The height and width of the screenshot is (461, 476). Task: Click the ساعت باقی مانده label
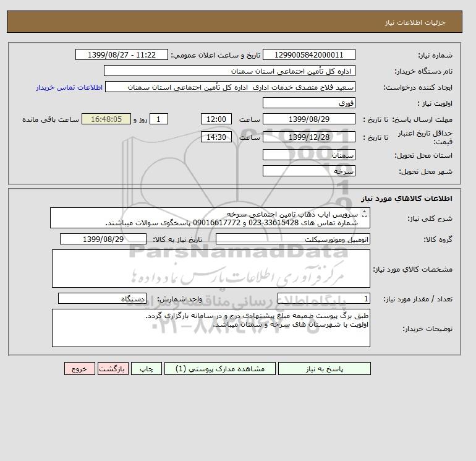tap(51, 119)
